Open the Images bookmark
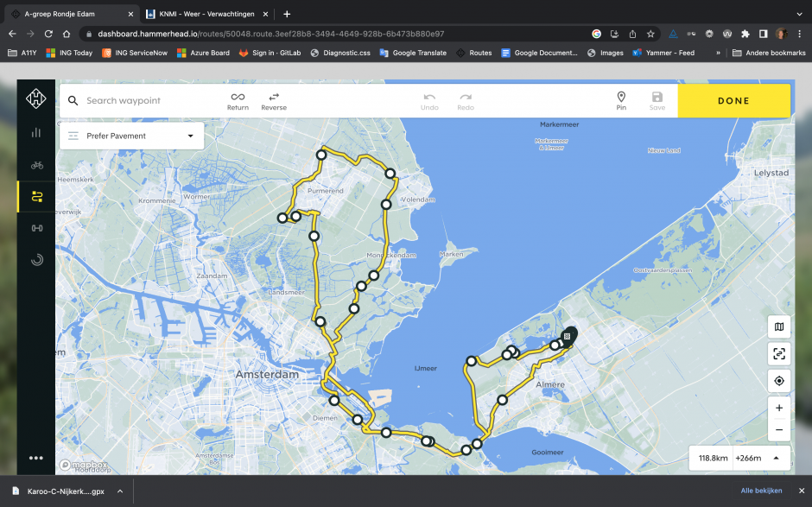 click(x=606, y=53)
